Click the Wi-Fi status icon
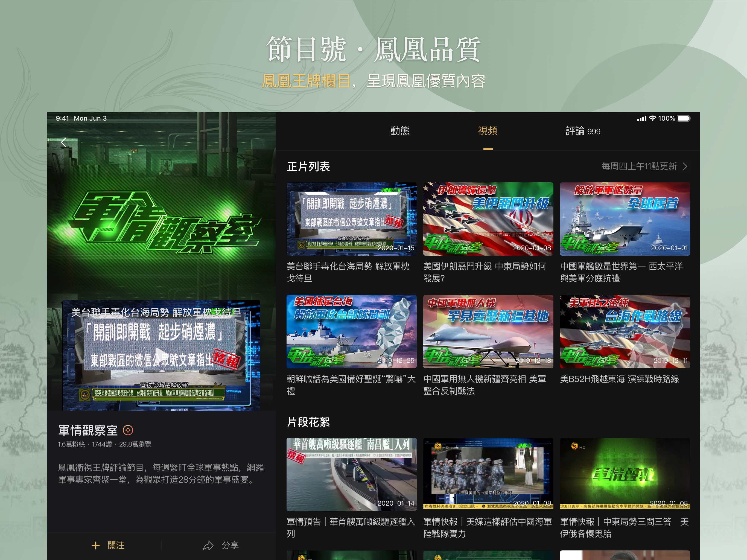This screenshot has height=560, width=747. tap(652, 119)
